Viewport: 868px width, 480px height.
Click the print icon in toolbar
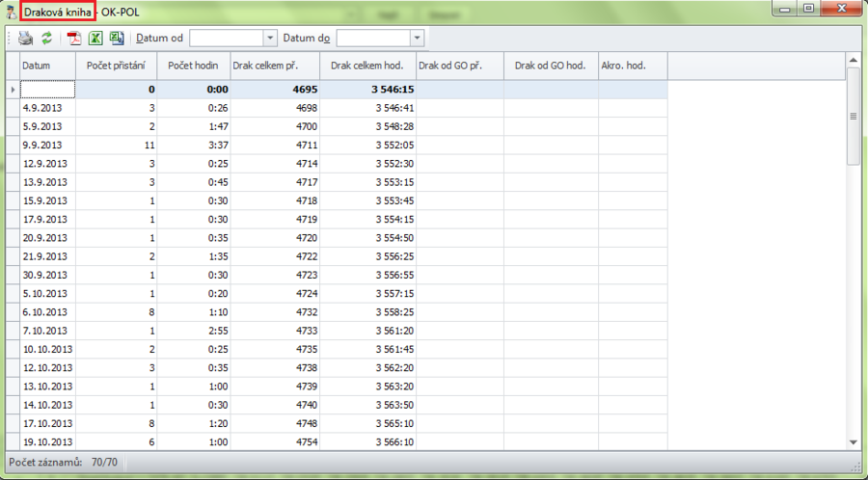pyautogui.click(x=26, y=39)
